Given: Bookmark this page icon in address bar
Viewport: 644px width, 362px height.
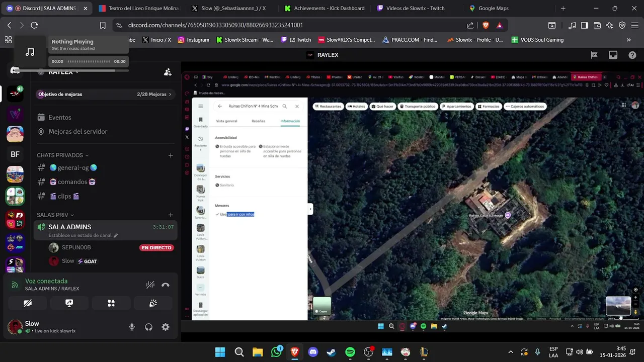Looking at the screenshot, I should [x=103, y=25].
